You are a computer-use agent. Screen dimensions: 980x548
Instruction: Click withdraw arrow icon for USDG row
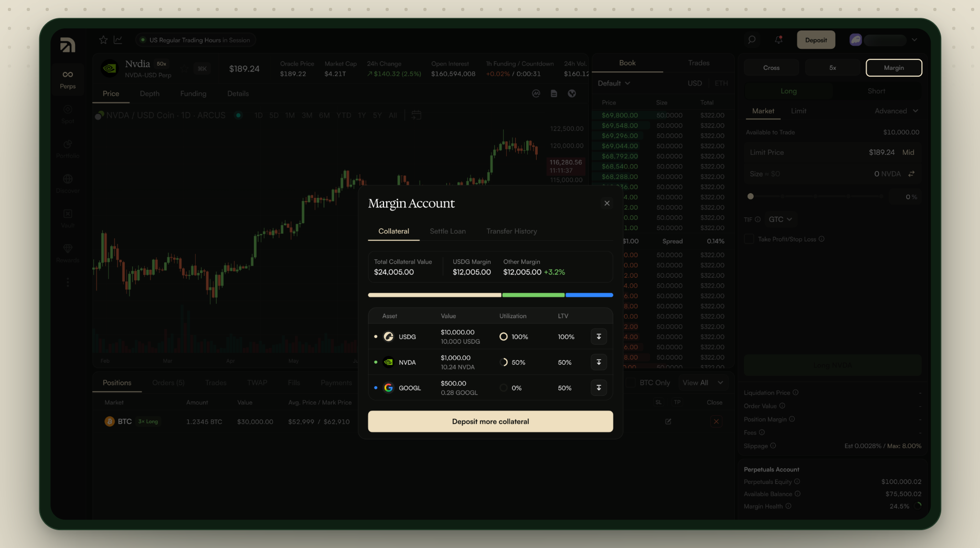(599, 336)
